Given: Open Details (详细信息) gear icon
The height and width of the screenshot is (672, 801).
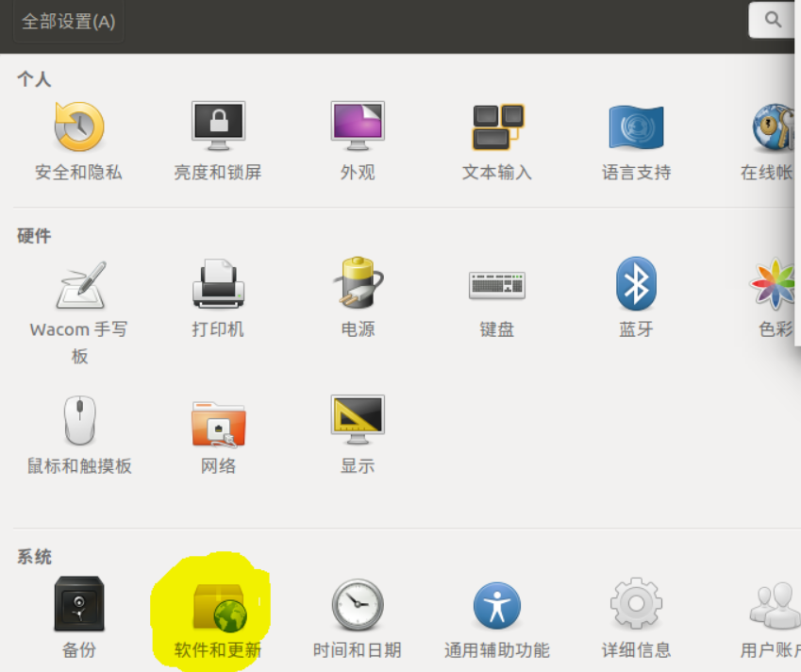Looking at the screenshot, I should (x=636, y=603).
